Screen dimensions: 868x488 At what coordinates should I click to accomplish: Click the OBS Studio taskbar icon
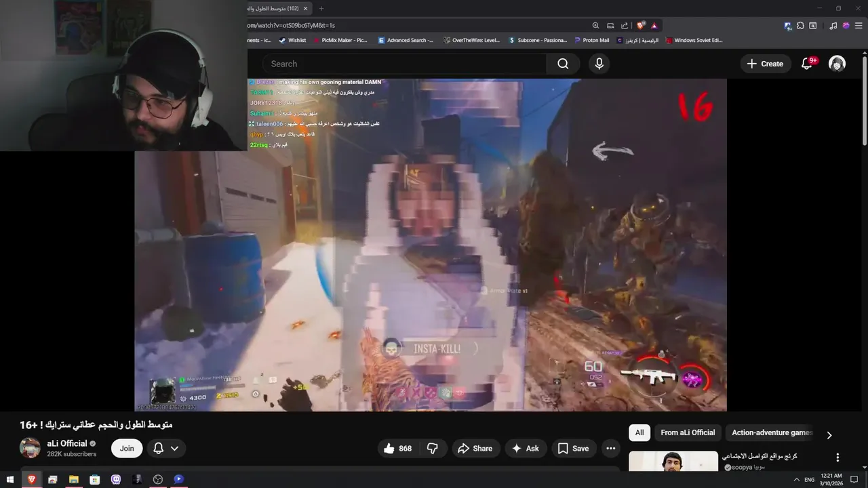pos(158,479)
